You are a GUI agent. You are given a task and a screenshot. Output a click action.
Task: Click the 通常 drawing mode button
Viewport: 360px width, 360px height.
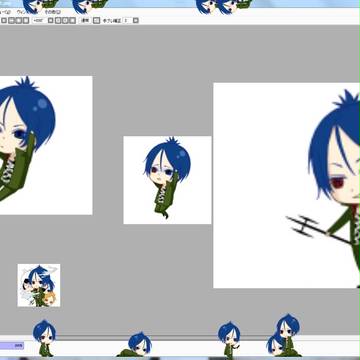point(85,20)
